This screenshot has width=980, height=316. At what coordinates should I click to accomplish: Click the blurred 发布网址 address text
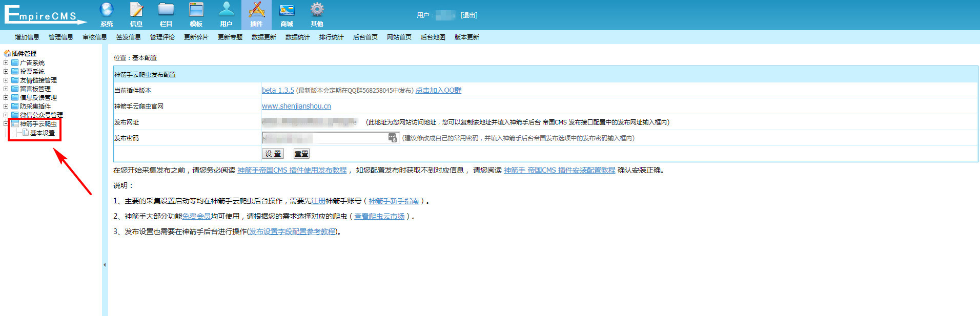pyautogui.click(x=310, y=122)
